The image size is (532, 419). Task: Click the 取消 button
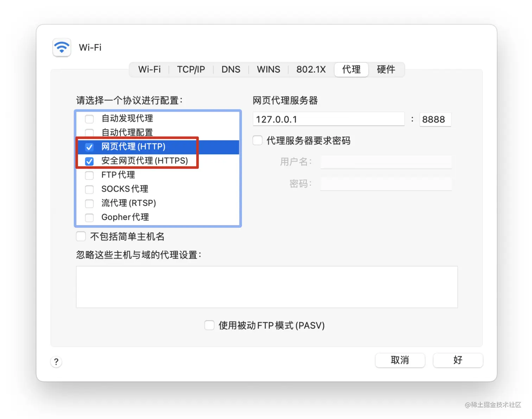point(400,360)
